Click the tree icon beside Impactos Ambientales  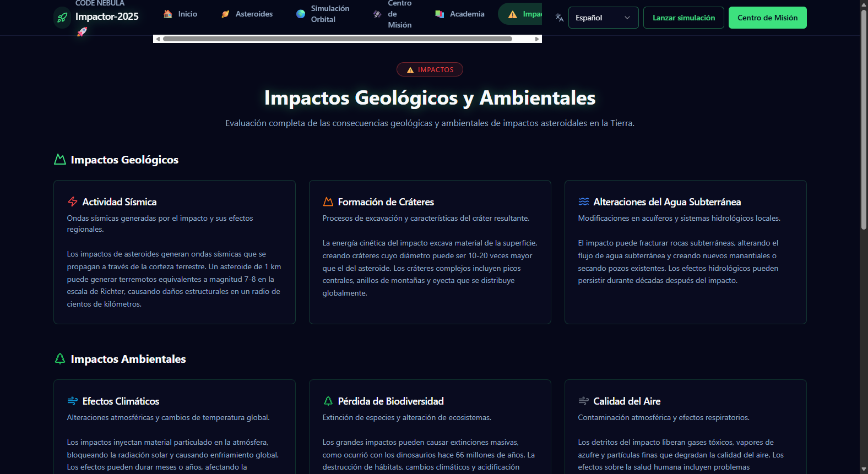click(60, 359)
